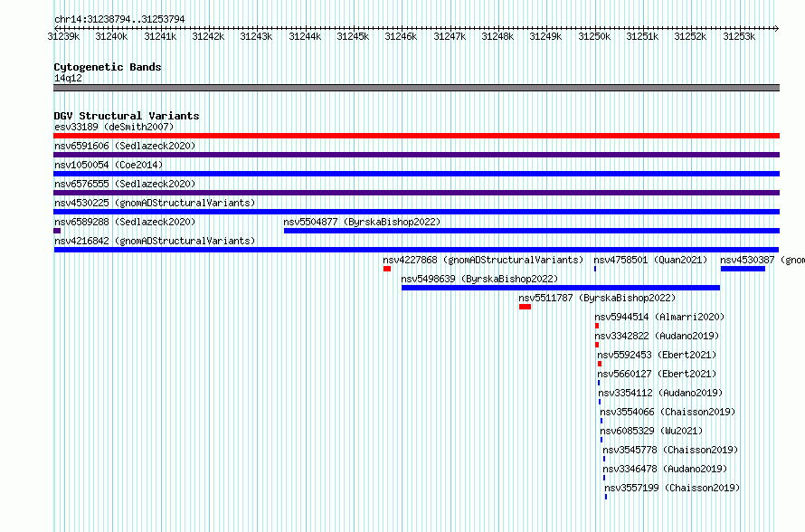
Task: Open nsv3354112 (Audano2019) variant label
Action: pyautogui.click(x=660, y=393)
